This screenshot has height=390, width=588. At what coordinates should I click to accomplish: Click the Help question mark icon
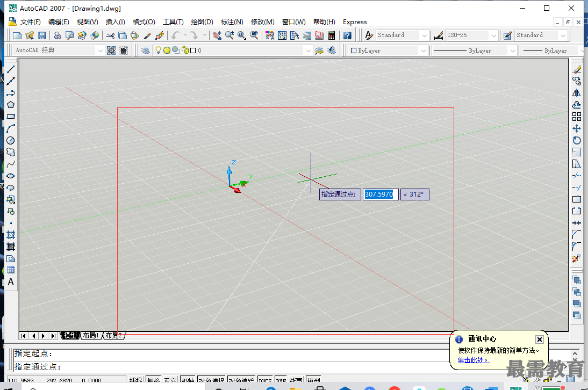(x=347, y=35)
